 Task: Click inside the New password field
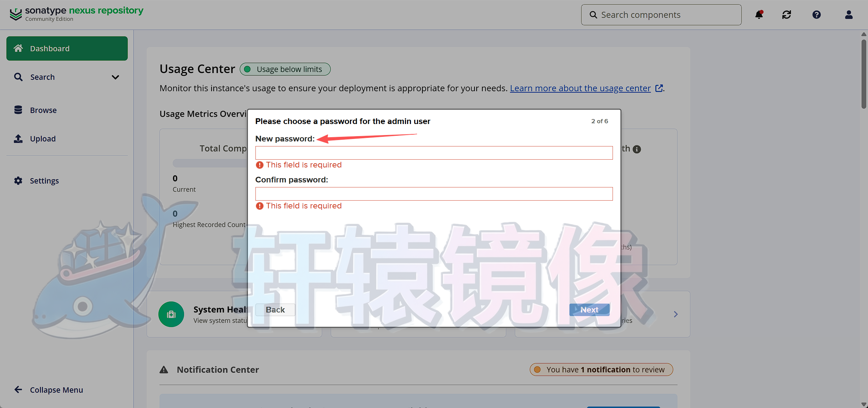[433, 153]
